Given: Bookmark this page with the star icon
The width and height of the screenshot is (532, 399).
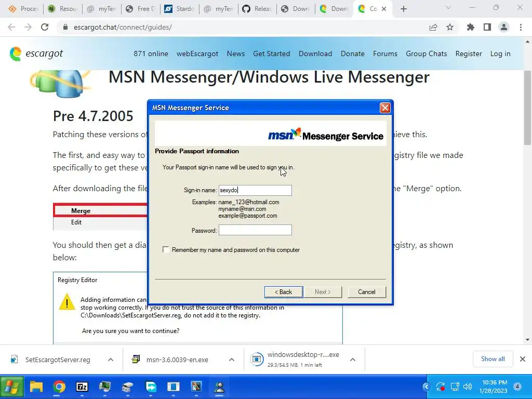Looking at the screenshot, I should pyautogui.click(x=450, y=27).
